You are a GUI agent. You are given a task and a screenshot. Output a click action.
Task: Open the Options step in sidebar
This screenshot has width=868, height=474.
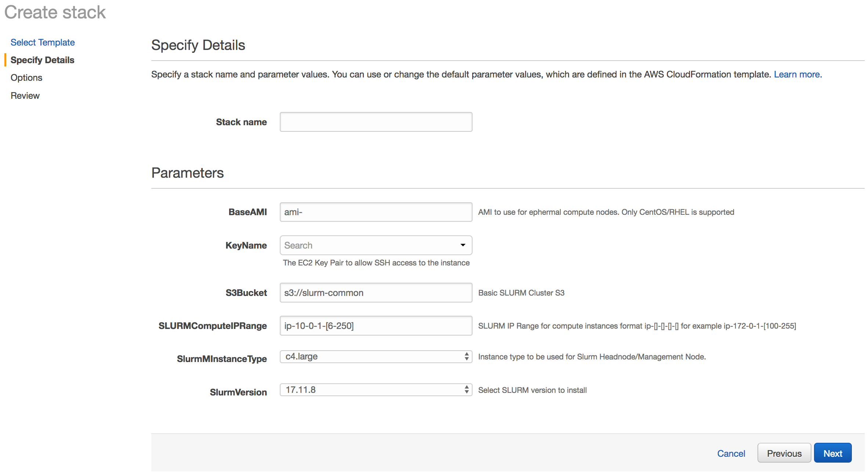26,78
